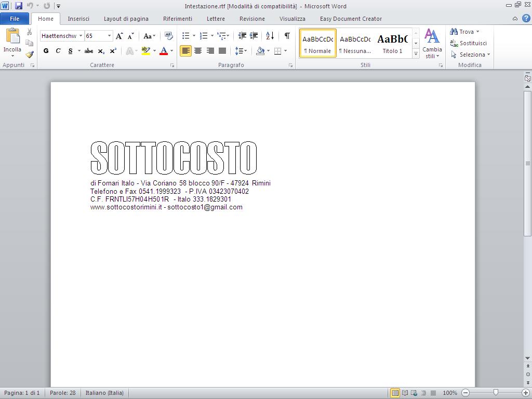Save the document using the floppy icon
Image resolution: width=532 pixels, height=399 pixels.
[19, 6]
